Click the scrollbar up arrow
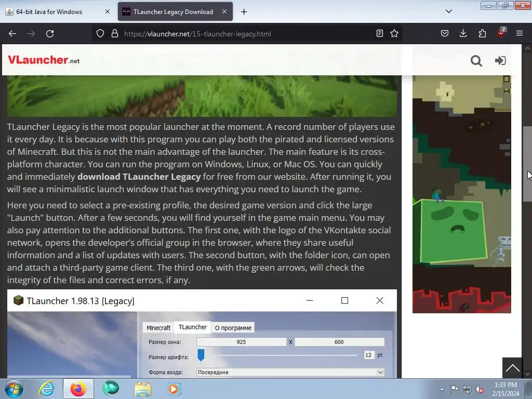 pyautogui.click(x=527, y=48)
